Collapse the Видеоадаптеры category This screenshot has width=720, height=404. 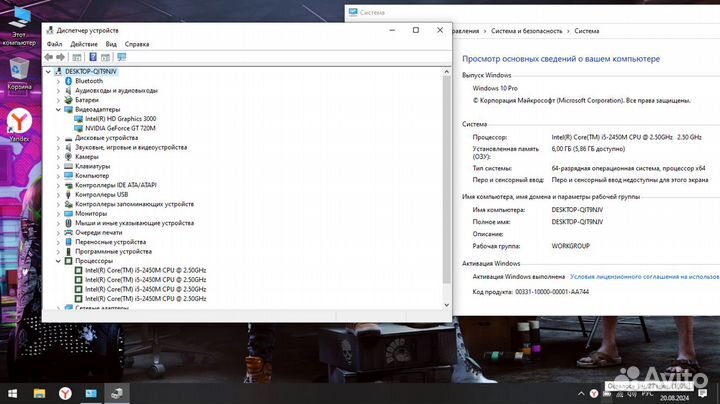click(58, 110)
